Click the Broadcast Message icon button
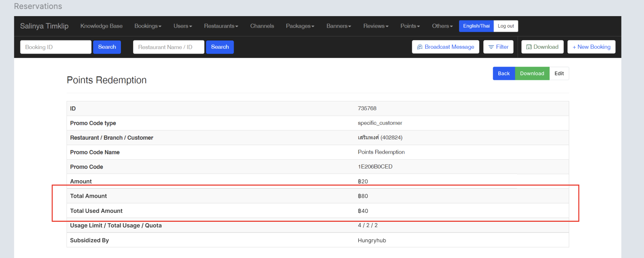The image size is (644, 258). [445, 47]
